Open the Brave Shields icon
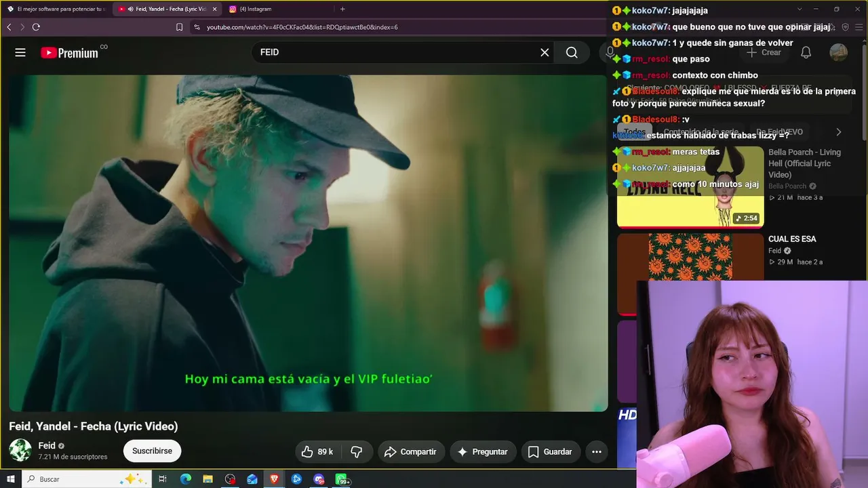 (x=845, y=27)
